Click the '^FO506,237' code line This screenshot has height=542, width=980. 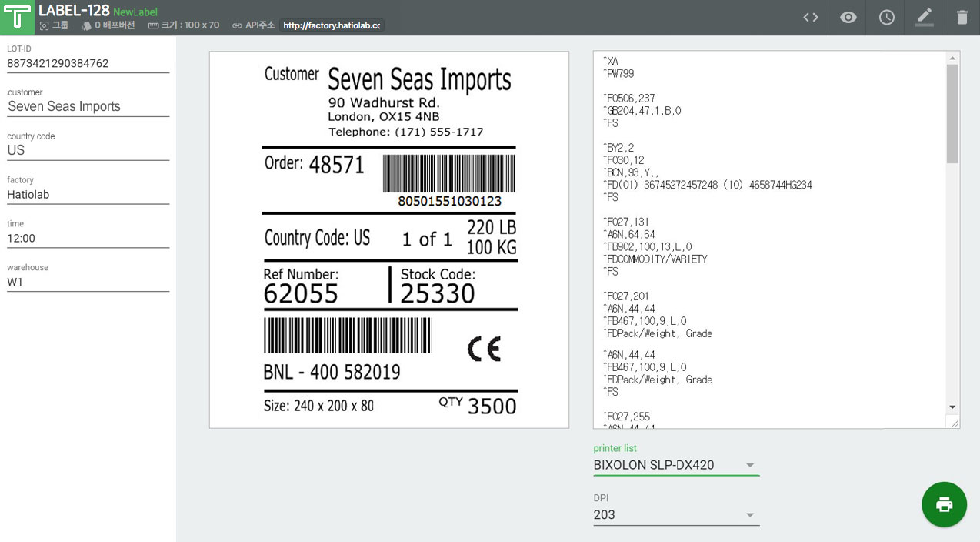pos(629,99)
